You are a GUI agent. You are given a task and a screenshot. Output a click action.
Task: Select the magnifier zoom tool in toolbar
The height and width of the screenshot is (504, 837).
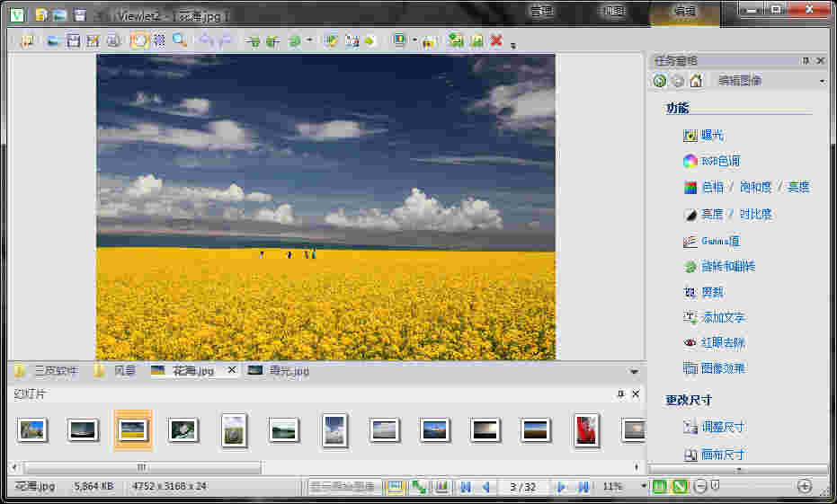(x=179, y=40)
